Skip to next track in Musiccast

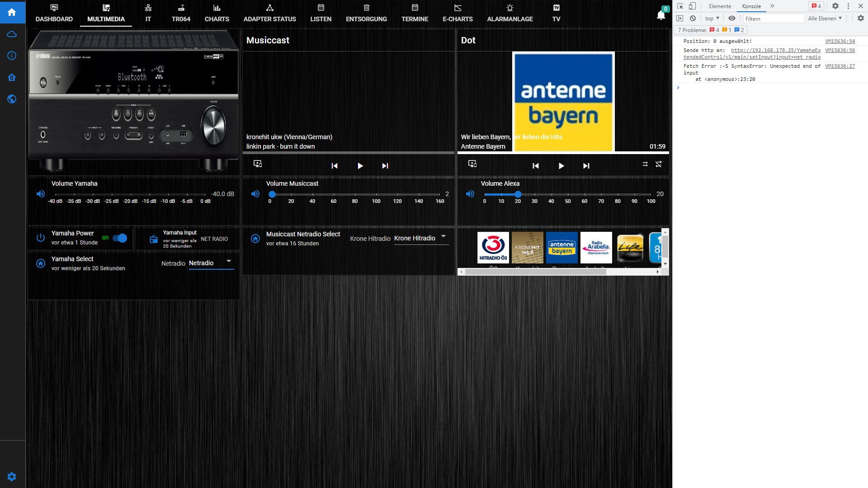point(385,166)
